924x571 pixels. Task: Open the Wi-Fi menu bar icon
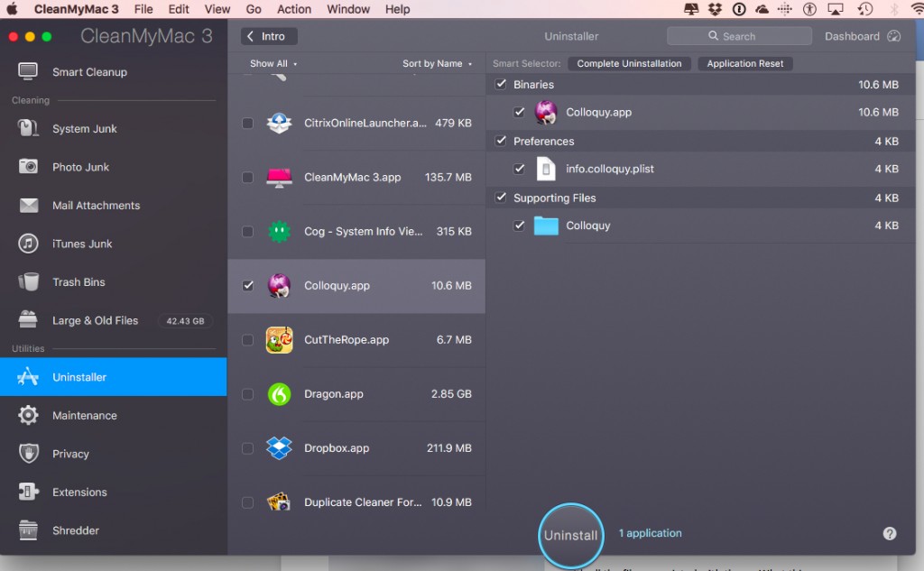[917, 9]
